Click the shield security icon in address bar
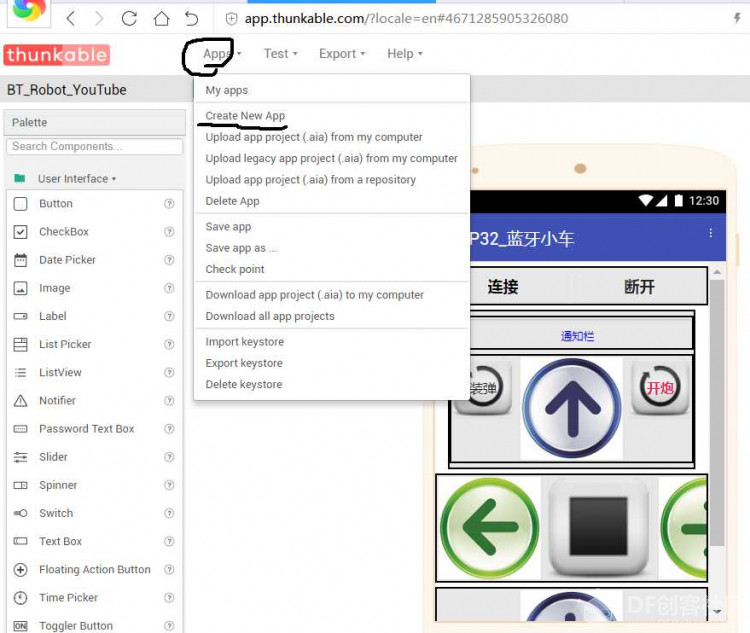The width and height of the screenshot is (750, 633). (x=232, y=19)
